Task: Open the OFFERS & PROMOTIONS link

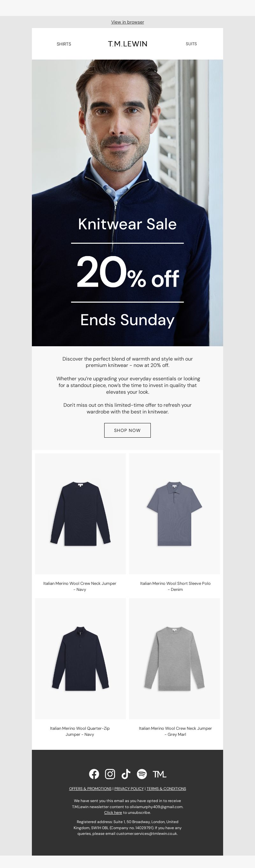Action: pos(90,789)
